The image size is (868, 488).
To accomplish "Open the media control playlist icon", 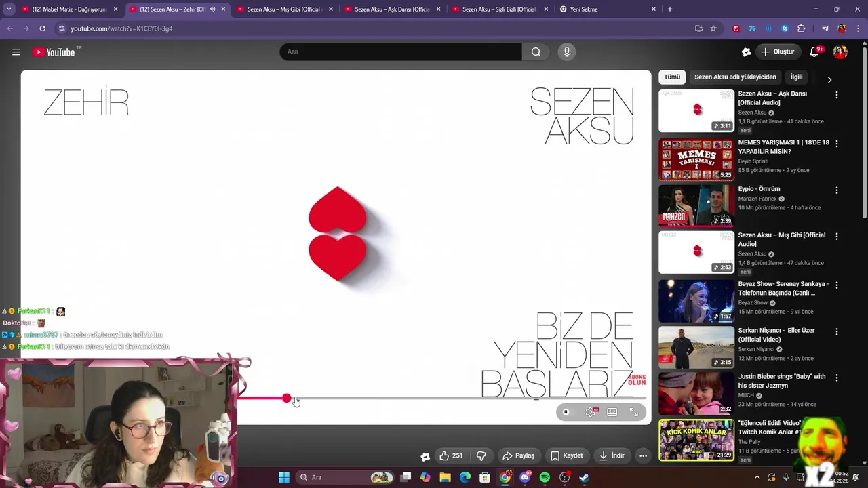I will click(825, 28).
